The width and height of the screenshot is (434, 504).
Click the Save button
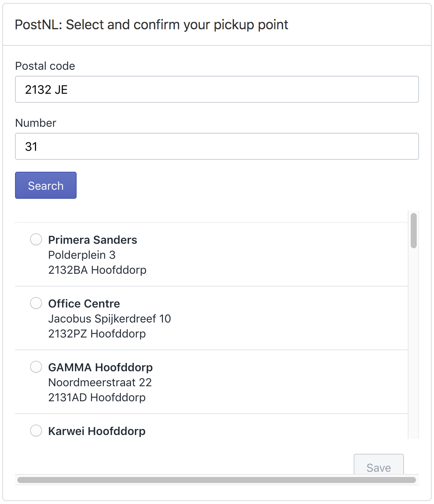pyautogui.click(x=378, y=466)
